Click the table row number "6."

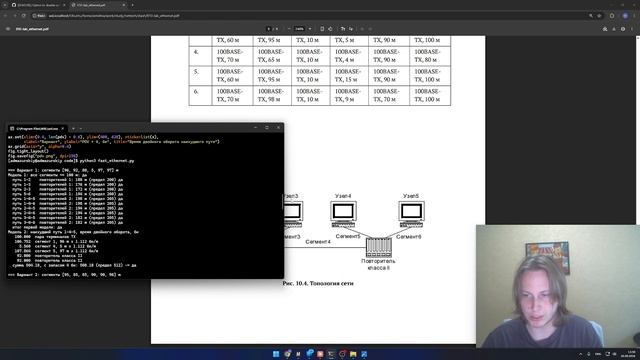(196, 91)
